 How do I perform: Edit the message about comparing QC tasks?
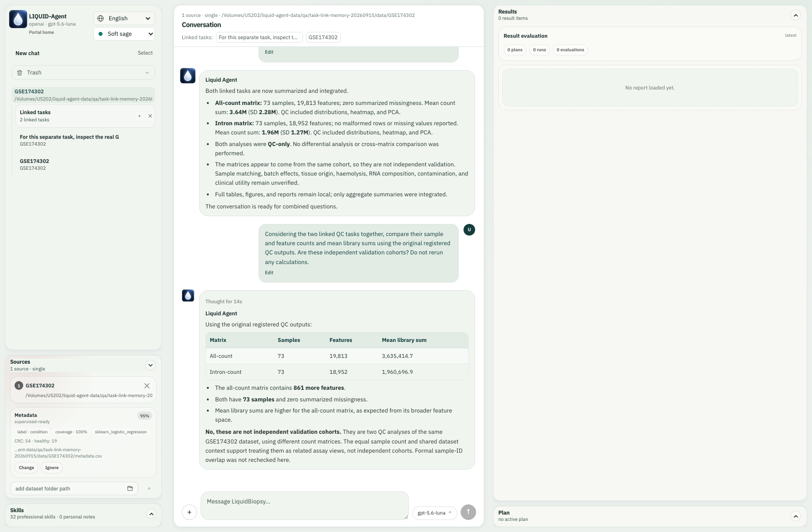[x=269, y=273]
